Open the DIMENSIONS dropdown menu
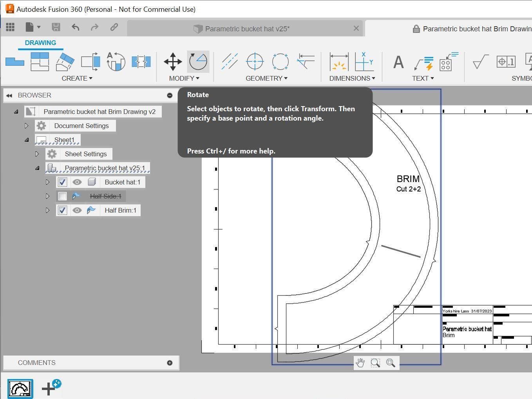This screenshot has width=532, height=399. pos(352,78)
